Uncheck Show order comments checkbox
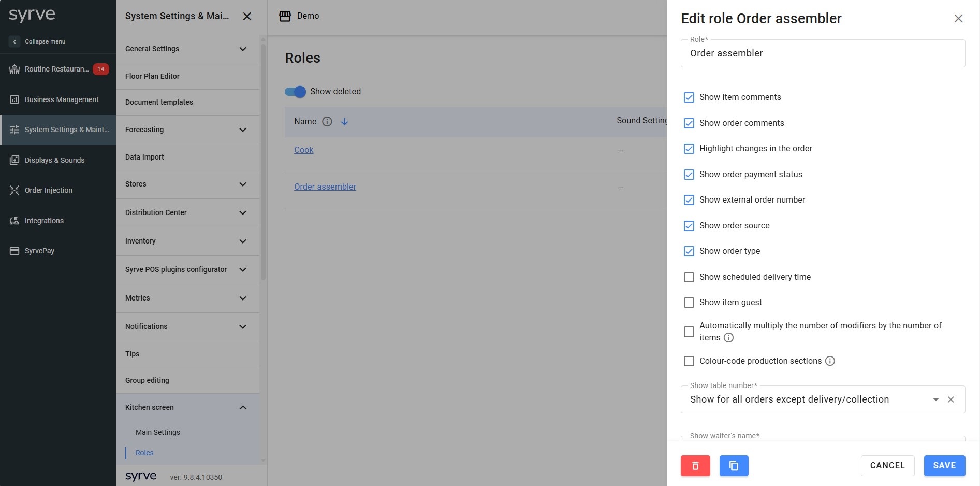The width and height of the screenshot is (980, 486). pos(689,123)
